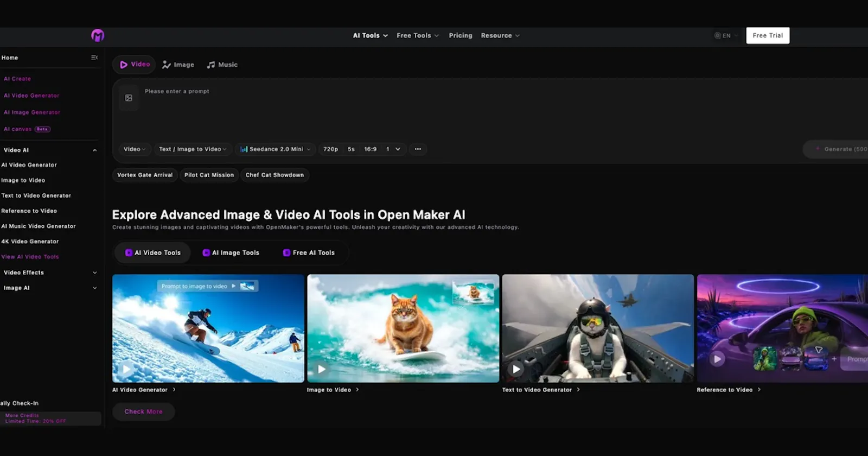This screenshot has height=456, width=868.
Task: Open AI Music Video Generator sidebar link
Action: tap(39, 226)
